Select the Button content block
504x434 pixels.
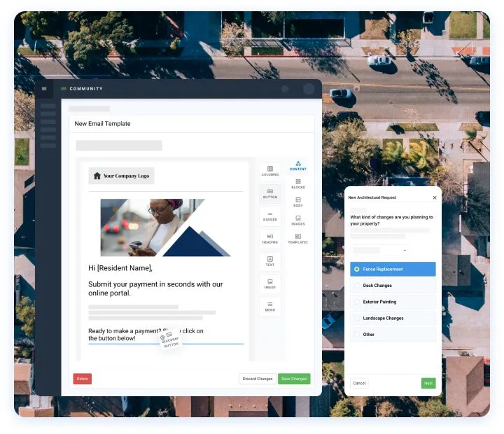tap(270, 193)
